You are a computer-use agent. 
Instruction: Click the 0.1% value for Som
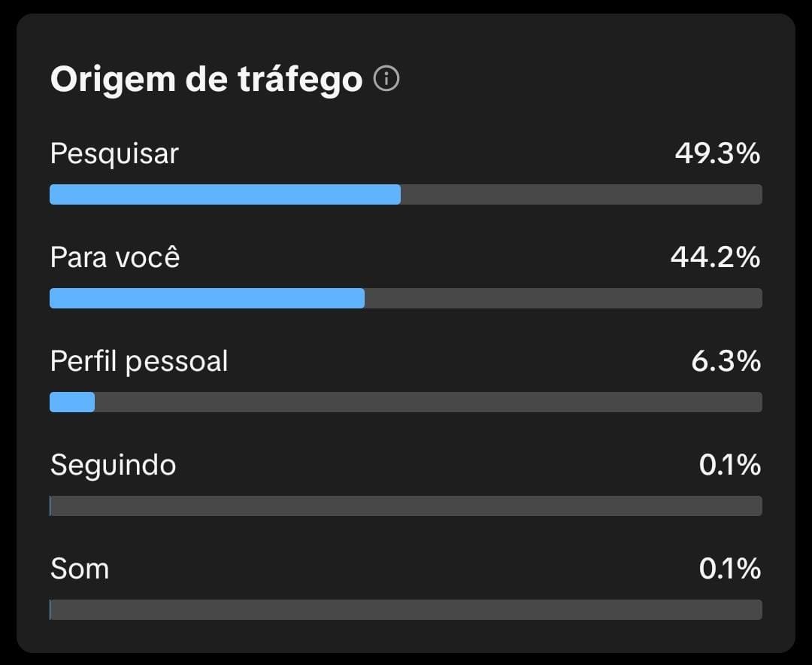[x=729, y=569]
